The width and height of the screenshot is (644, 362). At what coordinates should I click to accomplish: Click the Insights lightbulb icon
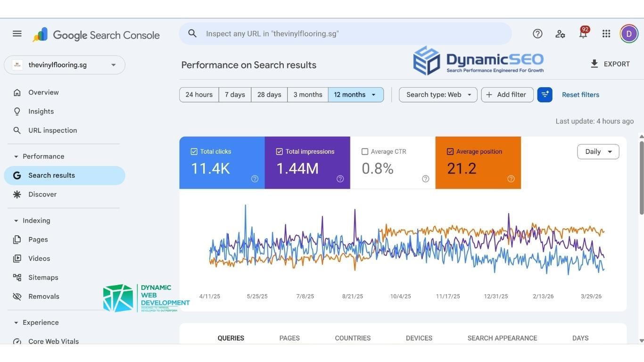tap(17, 111)
